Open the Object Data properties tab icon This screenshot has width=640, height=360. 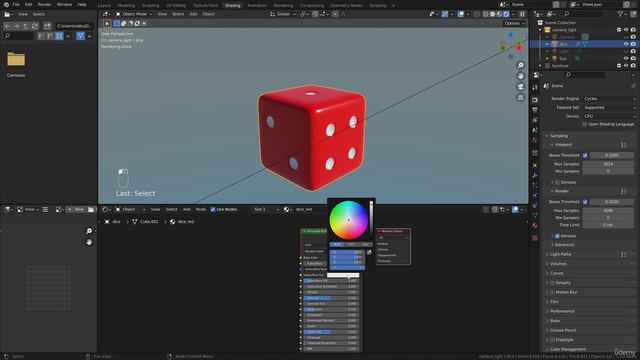(535, 216)
